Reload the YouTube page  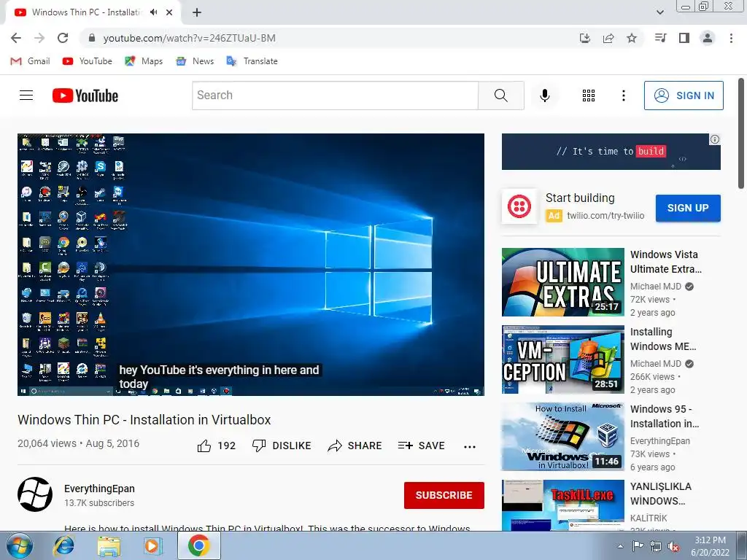click(63, 38)
